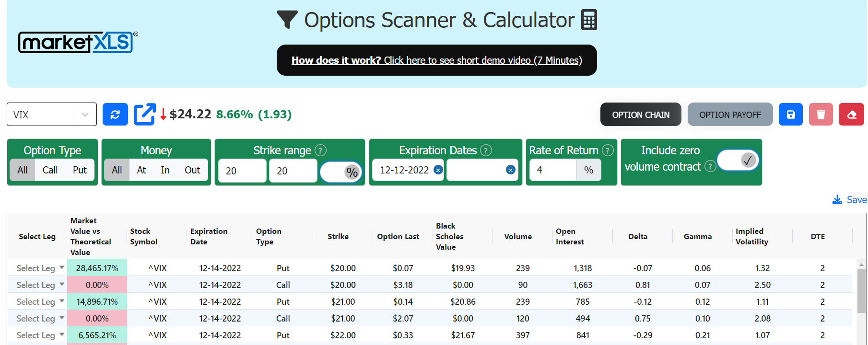Click the Rate of Return help icon

608,150
